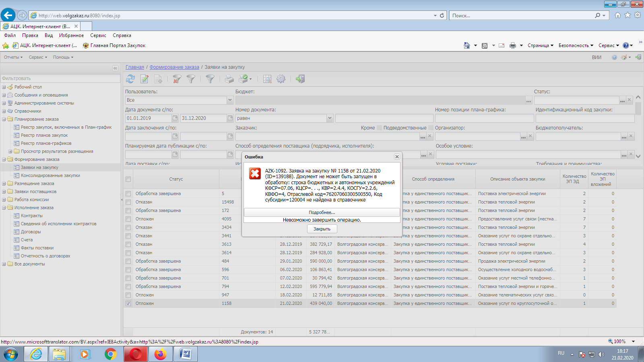
Task: Open the Пользователь dropdown showing Все
Action: click(x=230, y=100)
